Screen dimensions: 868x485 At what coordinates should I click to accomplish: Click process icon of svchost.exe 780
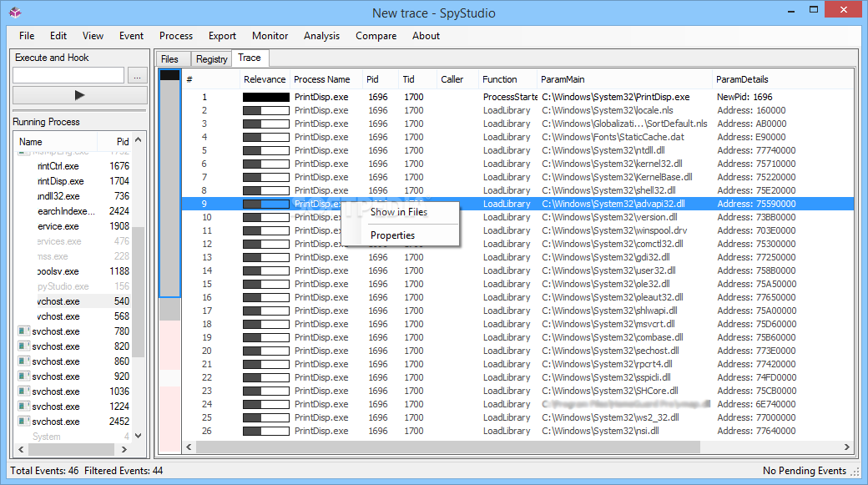pyautogui.click(x=24, y=331)
